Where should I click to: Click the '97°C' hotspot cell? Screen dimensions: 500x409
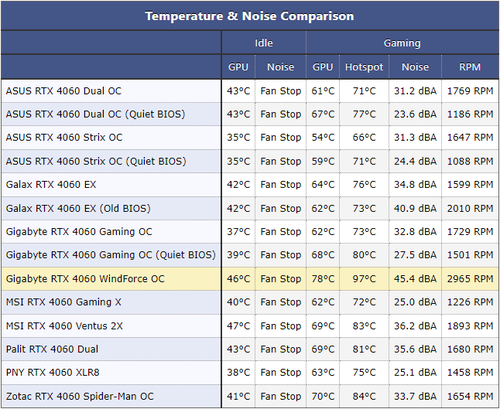tap(364, 279)
